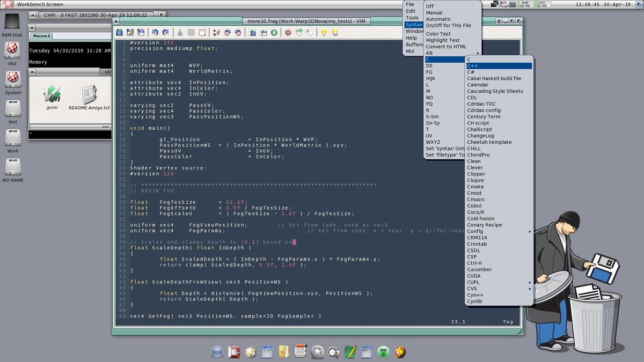Open the Buffers menu
The image size is (644, 362).
414,45
